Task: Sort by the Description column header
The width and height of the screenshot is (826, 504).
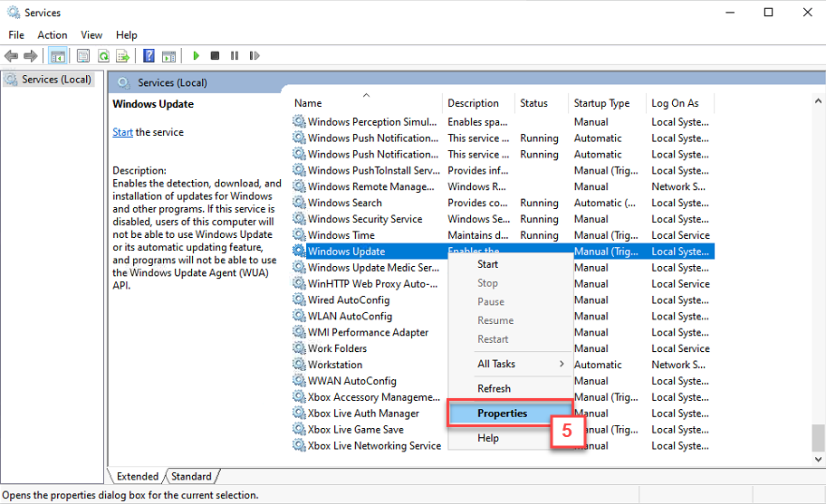Action: [478, 103]
